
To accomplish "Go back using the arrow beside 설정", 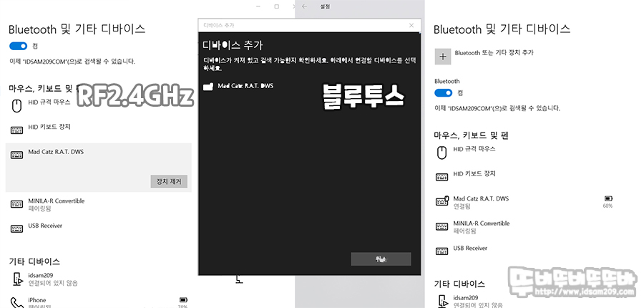I will pos(304,6).
